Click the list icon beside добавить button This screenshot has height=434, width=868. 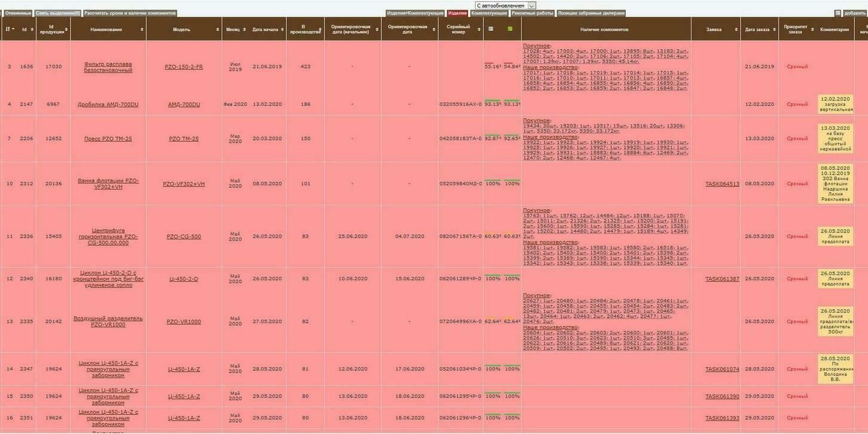[838, 13]
